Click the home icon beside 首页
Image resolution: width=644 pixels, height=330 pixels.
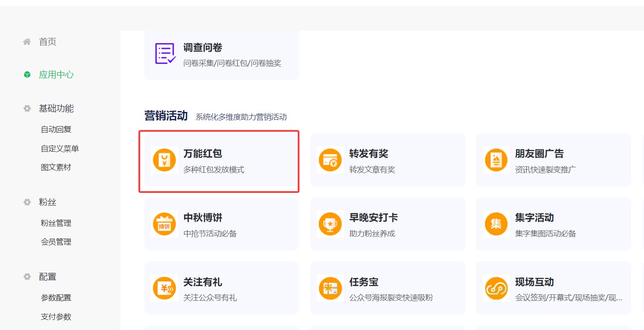(27, 42)
